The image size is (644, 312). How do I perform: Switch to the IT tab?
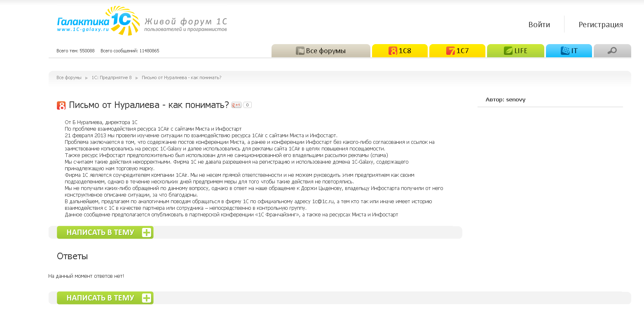tap(569, 51)
